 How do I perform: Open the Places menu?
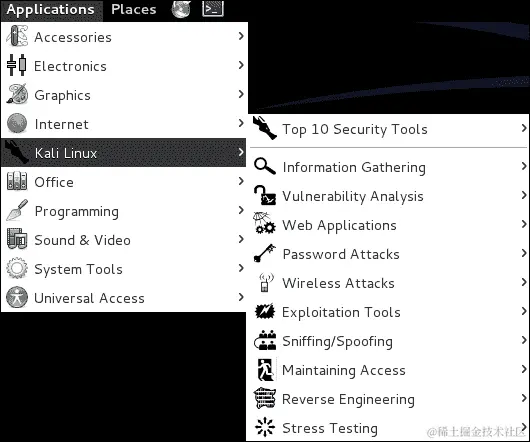134,9
